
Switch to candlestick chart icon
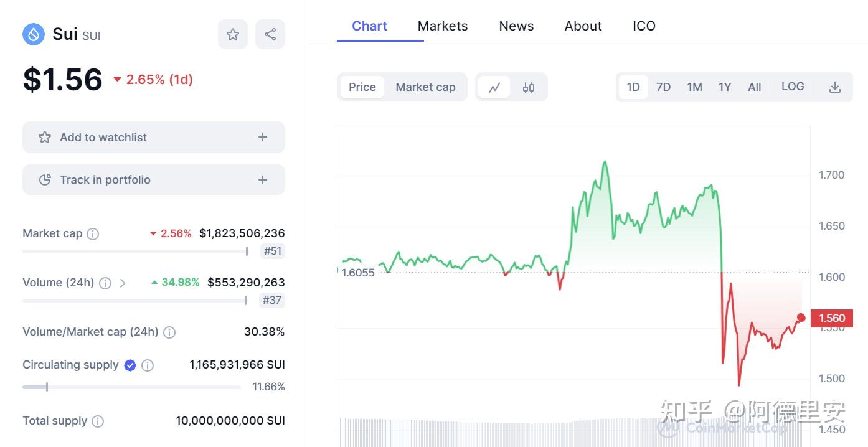529,87
